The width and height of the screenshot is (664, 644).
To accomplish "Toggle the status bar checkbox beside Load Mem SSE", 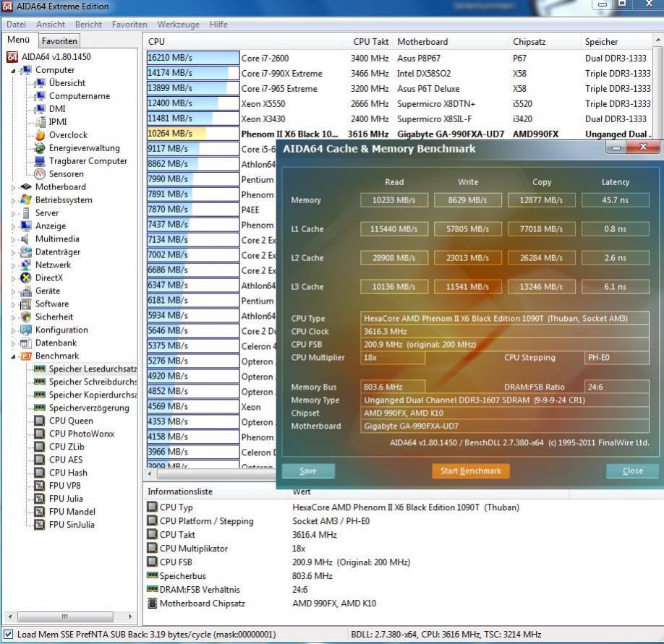I will coord(8,635).
